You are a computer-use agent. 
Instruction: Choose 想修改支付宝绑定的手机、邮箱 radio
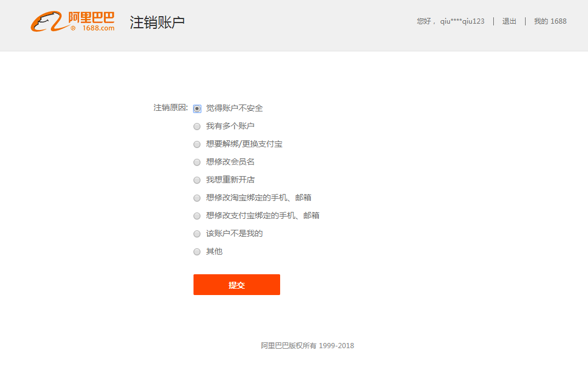click(197, 216)
